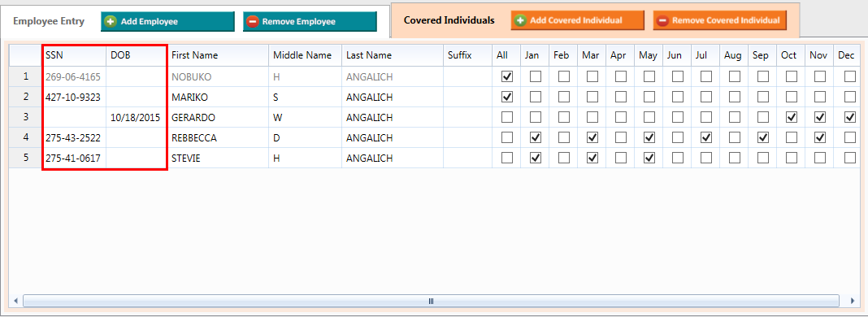Select row header number 1

[x=26, y=76]
